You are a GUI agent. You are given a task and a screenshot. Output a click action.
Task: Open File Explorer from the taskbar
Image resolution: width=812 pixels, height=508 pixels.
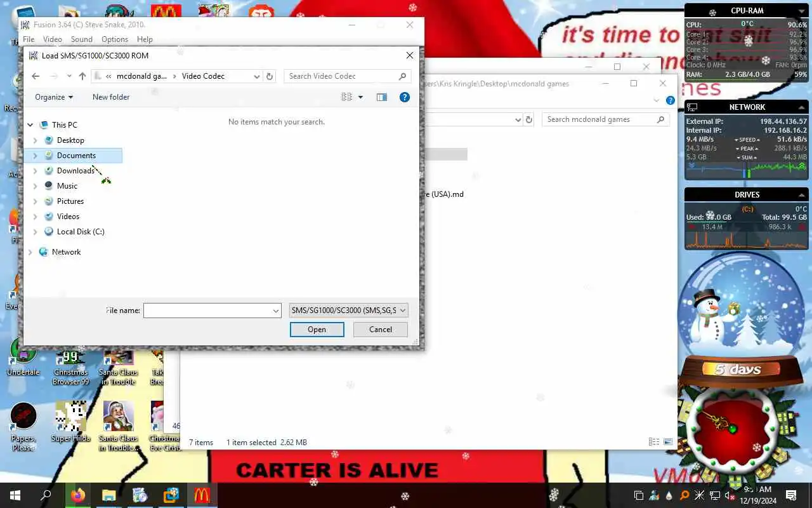click(x=108, y=495)
